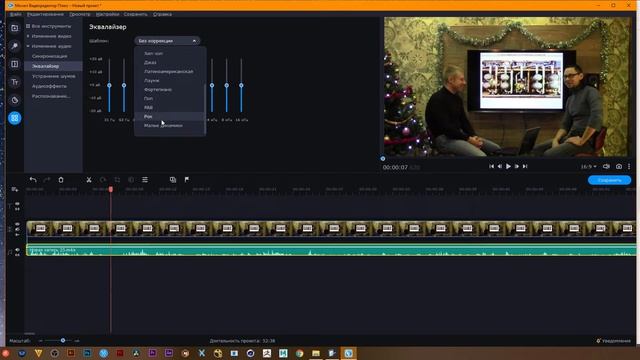The image size is (640, 360).
Task: Open the Шаблон preset dropdown Без коррекции
Action: pos(167,41)
